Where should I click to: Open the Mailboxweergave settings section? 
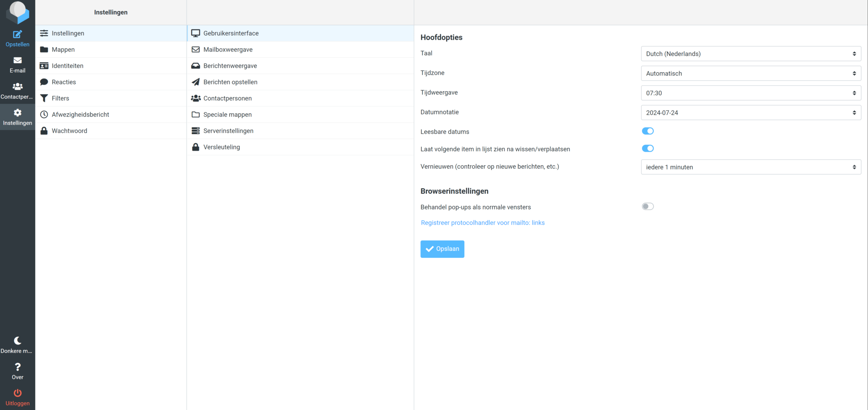pyautogui.click(x=300, y=49)
